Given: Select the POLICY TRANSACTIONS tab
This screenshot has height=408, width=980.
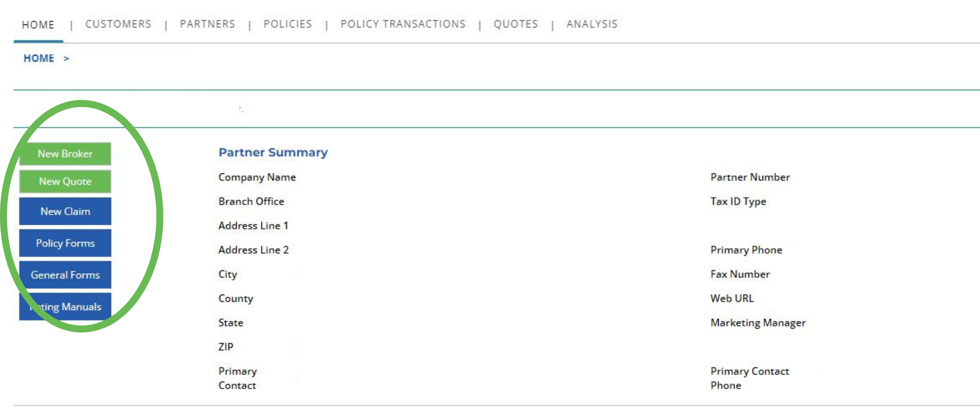Looking at the screenshot, I should pos(403,24).
